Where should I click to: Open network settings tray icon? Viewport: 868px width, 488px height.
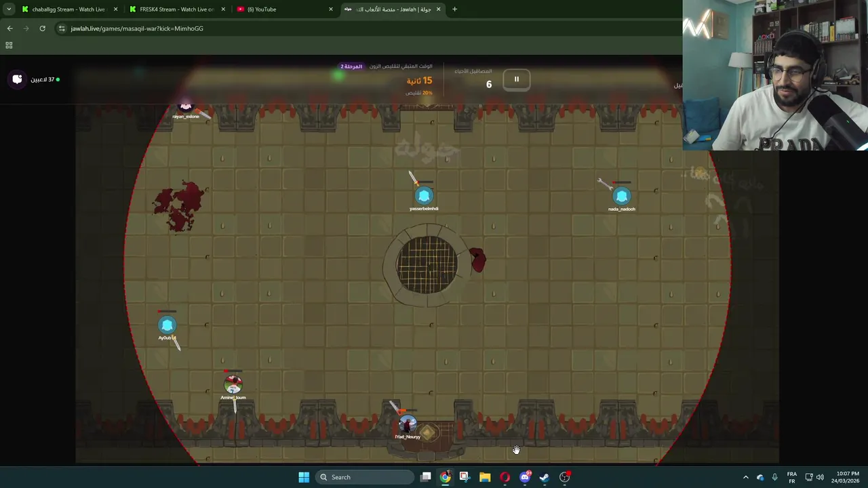click(809, 477)
